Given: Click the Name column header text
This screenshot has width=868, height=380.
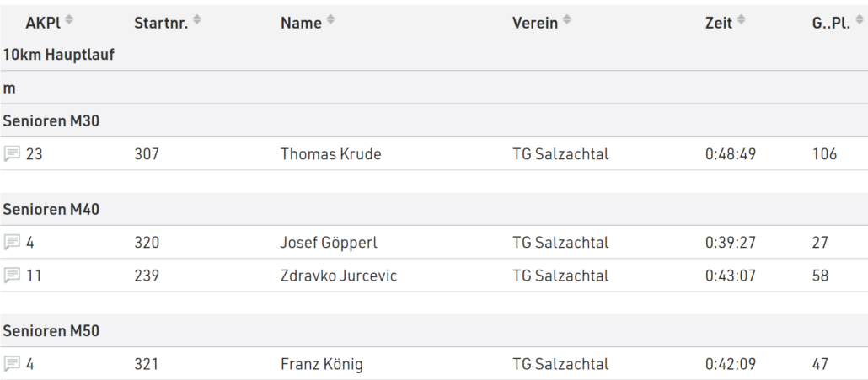Looking at the screenshot, I should (301, 23).
